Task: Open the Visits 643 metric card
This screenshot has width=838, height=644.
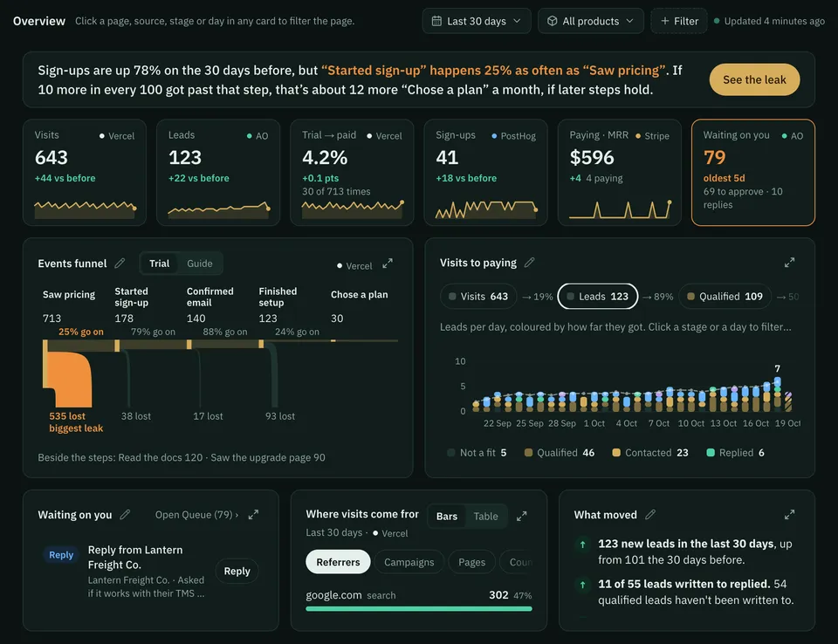Action: [x=85, y=172]
